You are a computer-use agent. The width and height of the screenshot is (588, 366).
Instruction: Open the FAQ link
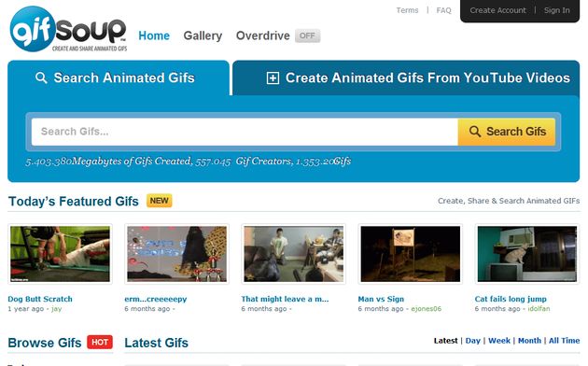(x=443, y=10)
